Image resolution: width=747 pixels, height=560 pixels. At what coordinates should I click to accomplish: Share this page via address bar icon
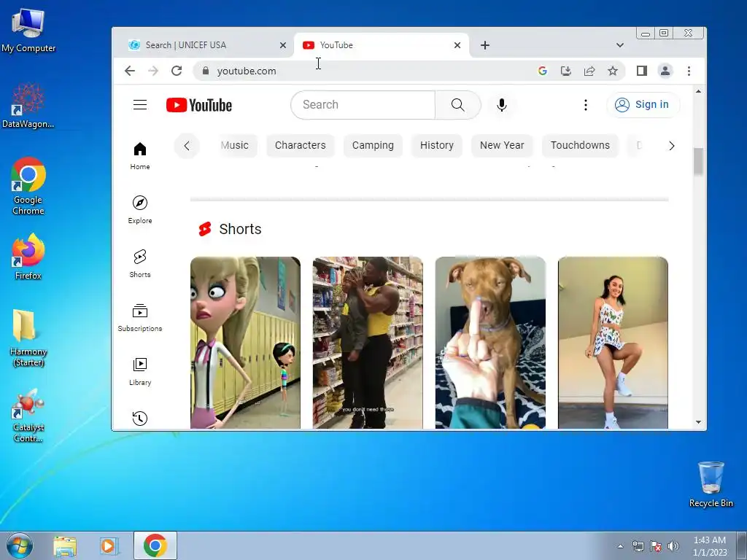pyautogui.click(x=589, y=71)
